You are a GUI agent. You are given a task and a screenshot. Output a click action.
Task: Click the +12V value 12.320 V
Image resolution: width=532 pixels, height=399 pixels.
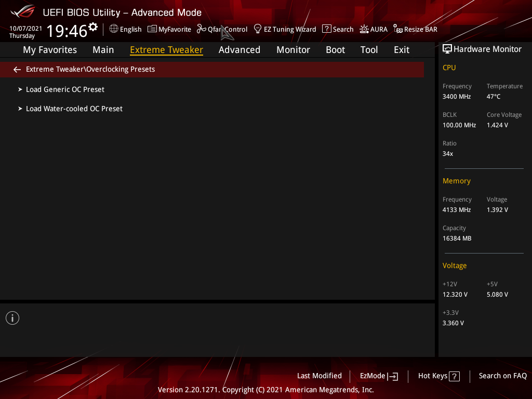click(x=455, y=295)
